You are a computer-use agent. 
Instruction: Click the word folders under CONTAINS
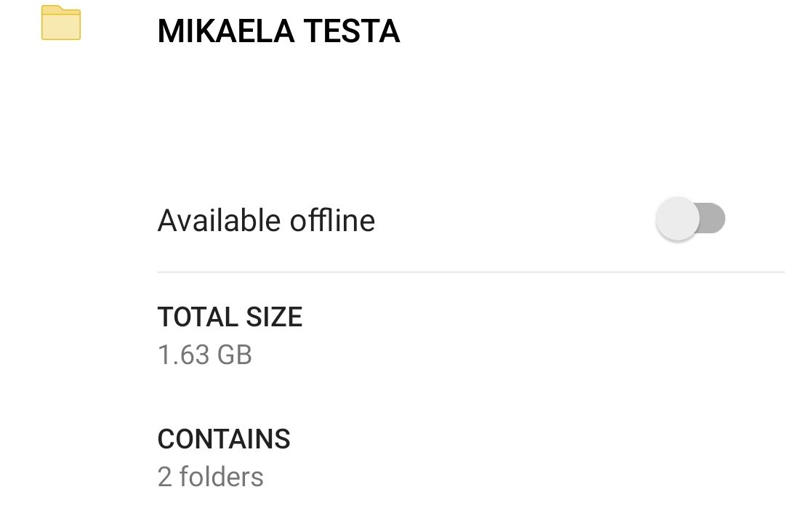(x=221, y=477)
